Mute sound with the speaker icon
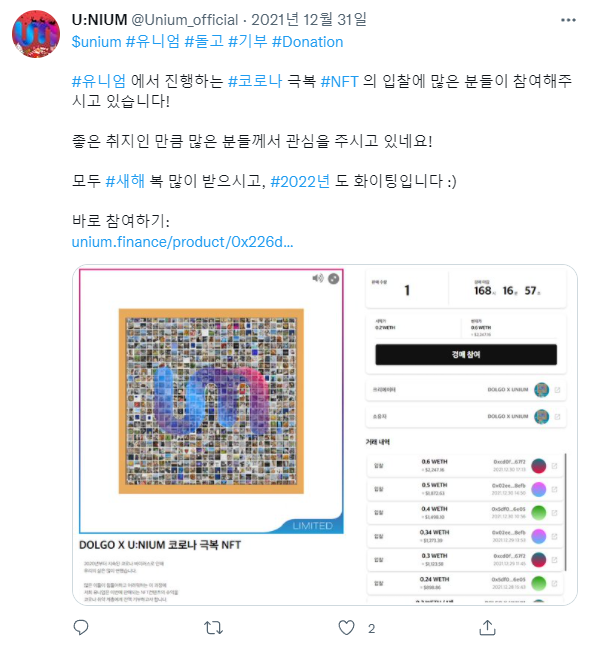The image size is (591, 647). [x=317, y=278]
